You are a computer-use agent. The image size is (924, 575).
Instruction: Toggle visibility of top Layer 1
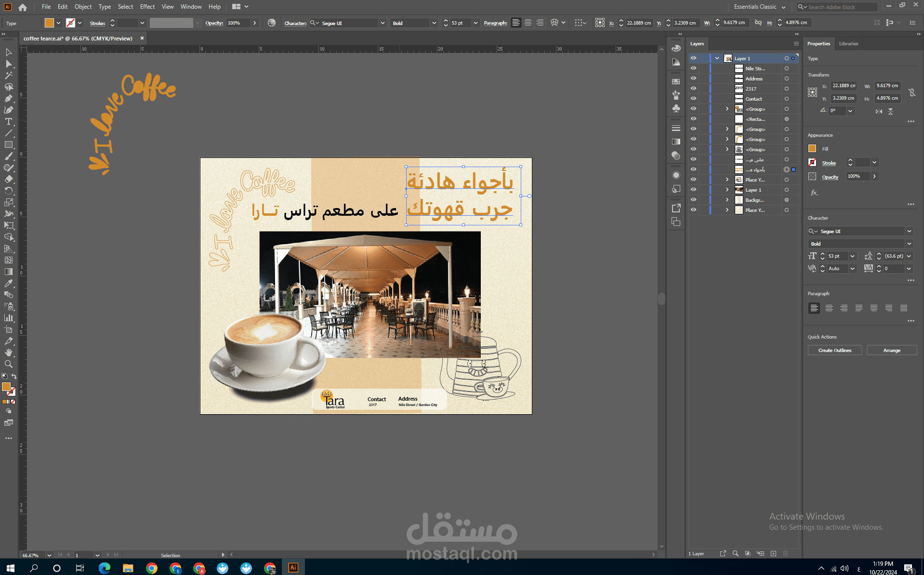[694, 58]
